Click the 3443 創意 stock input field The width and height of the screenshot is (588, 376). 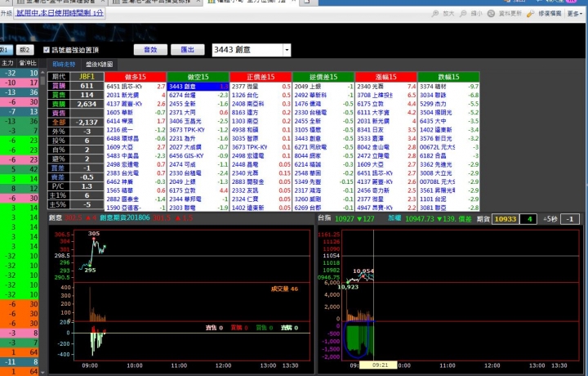click(x=247, y=50)
